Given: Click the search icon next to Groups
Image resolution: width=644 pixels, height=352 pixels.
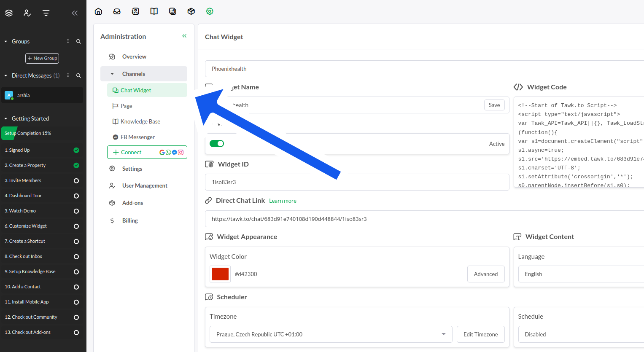Looking at the screenshot, I should tap(78, 41).
